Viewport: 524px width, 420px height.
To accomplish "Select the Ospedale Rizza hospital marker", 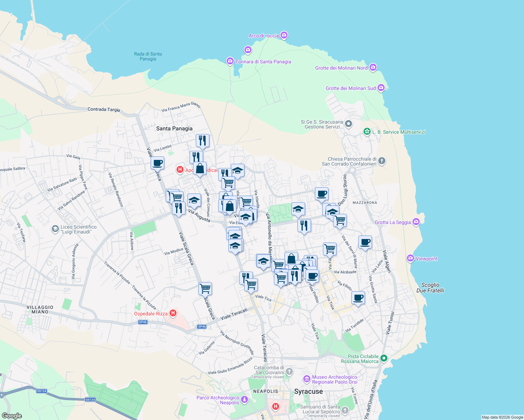I will pyautogui.click(x=173, y=313).
